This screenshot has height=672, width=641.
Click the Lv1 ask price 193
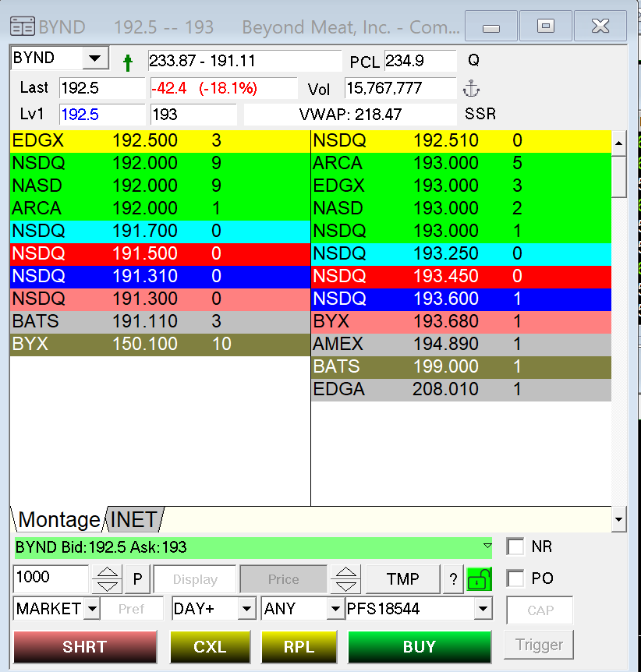[194, 115]
